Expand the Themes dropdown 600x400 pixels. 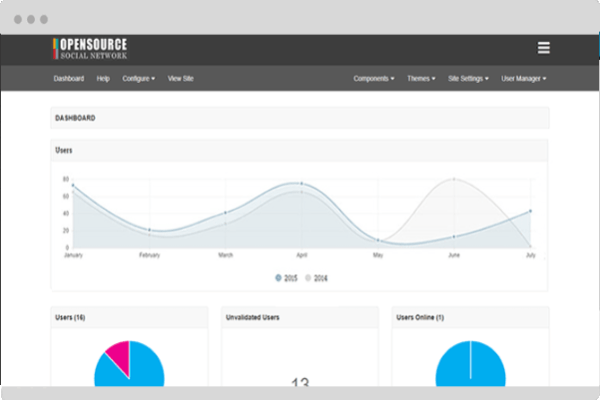(421, 78)
